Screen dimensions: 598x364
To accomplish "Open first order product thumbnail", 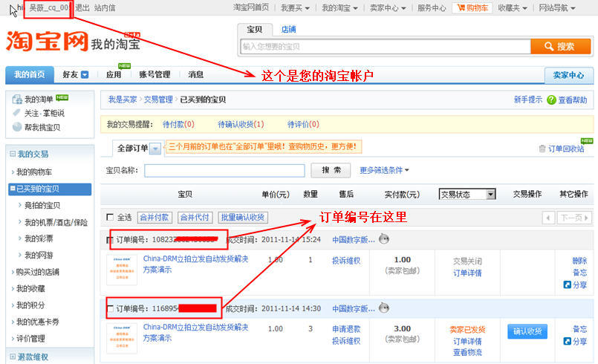I will [122, 270].
